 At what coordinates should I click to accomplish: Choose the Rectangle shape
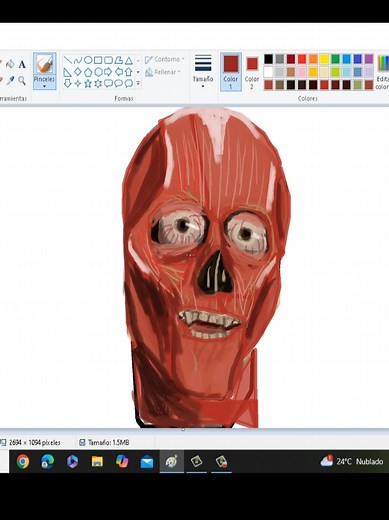(98, 60)
